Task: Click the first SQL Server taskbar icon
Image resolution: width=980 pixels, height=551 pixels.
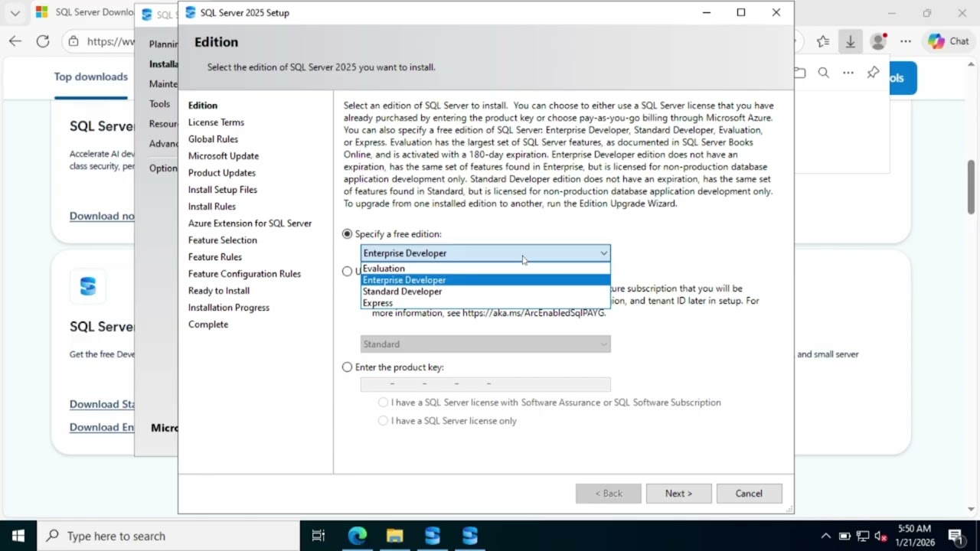Action: (433, 536)
